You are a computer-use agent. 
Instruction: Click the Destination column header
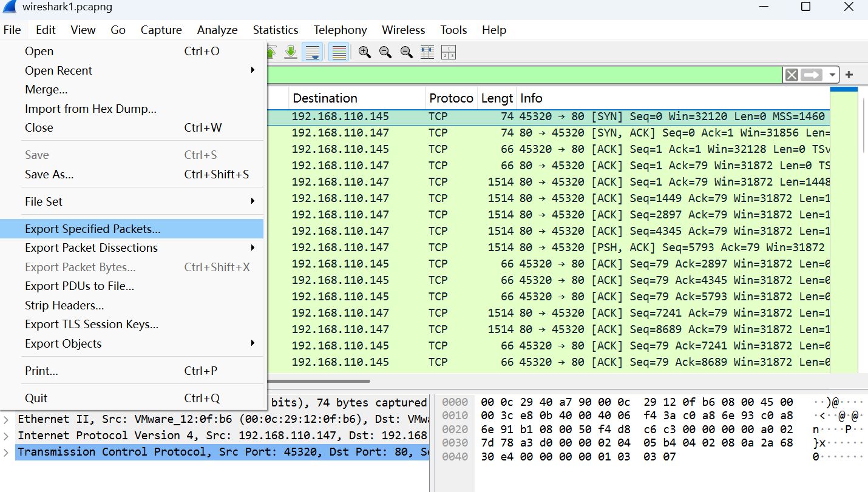(325, 98)
